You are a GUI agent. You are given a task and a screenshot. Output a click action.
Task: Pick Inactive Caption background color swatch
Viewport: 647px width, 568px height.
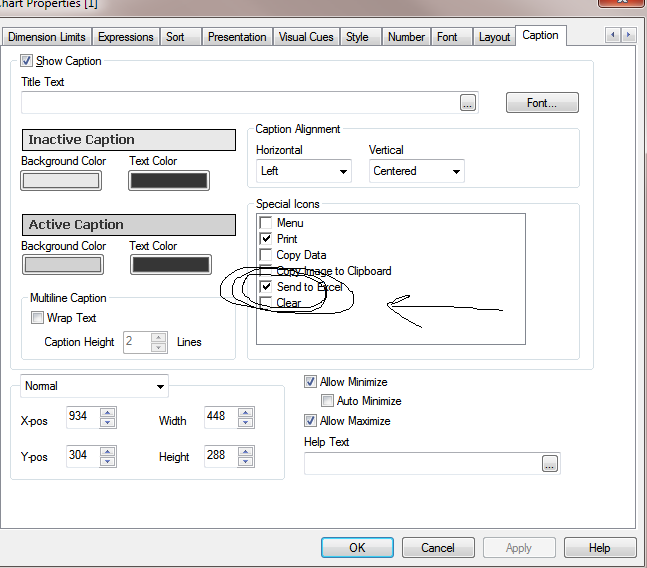tap(61, 181)
